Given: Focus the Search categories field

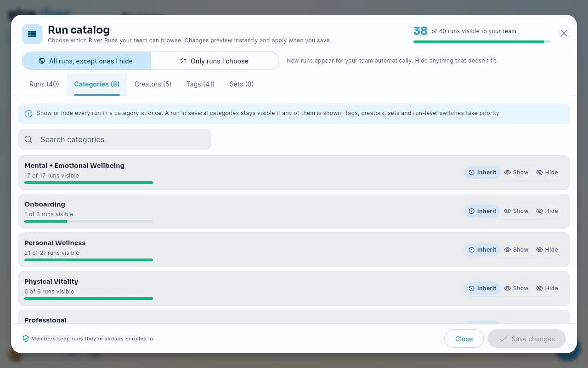Looking at the screenshot, I should pos(115,139).
